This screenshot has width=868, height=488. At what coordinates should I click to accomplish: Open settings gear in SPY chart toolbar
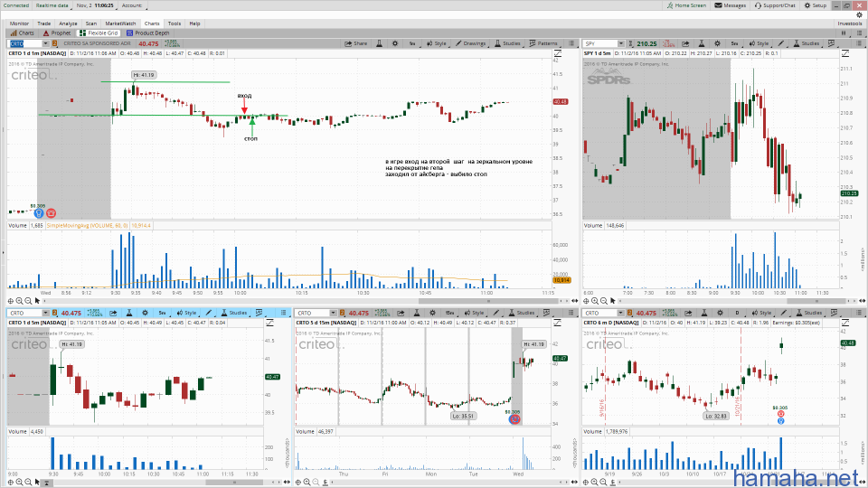click(717, 43)
